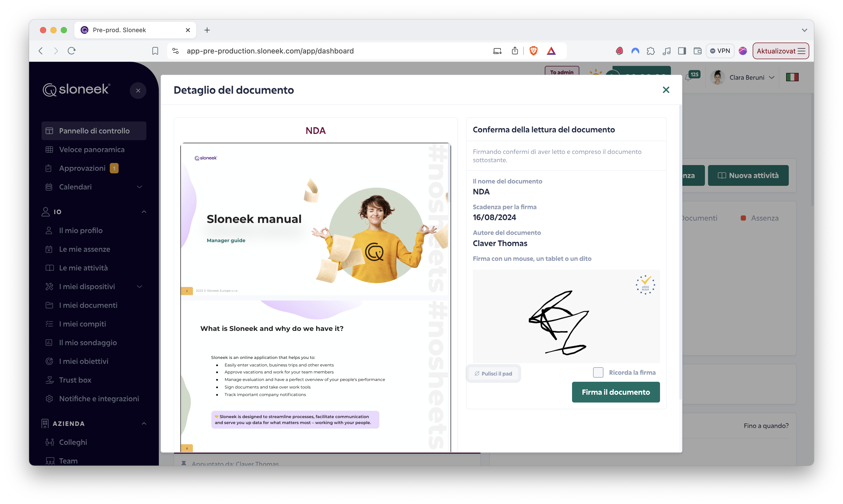Close the Pre-prod. Sloneek tab
The width and height of the screenshot is (843, 504).
[188, 30]
